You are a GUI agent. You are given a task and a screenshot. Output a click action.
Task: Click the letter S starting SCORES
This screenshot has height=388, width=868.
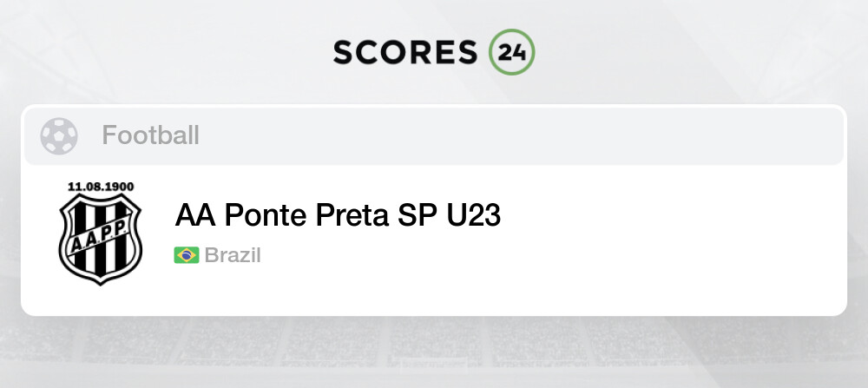(x=343, y=52)
